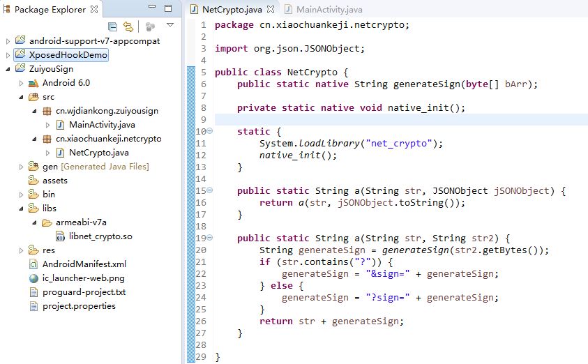Click the armeabi-v7a folder icon
588x364 pixels.
[47, 222]
